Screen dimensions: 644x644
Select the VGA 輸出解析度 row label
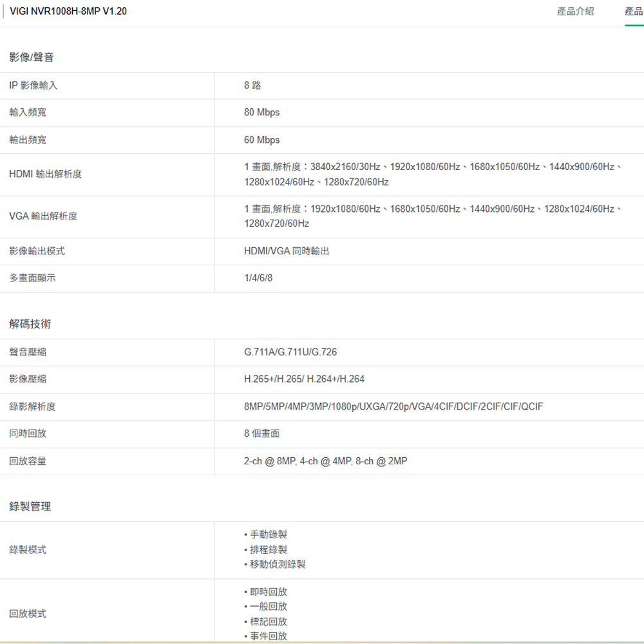click(43, 216)
